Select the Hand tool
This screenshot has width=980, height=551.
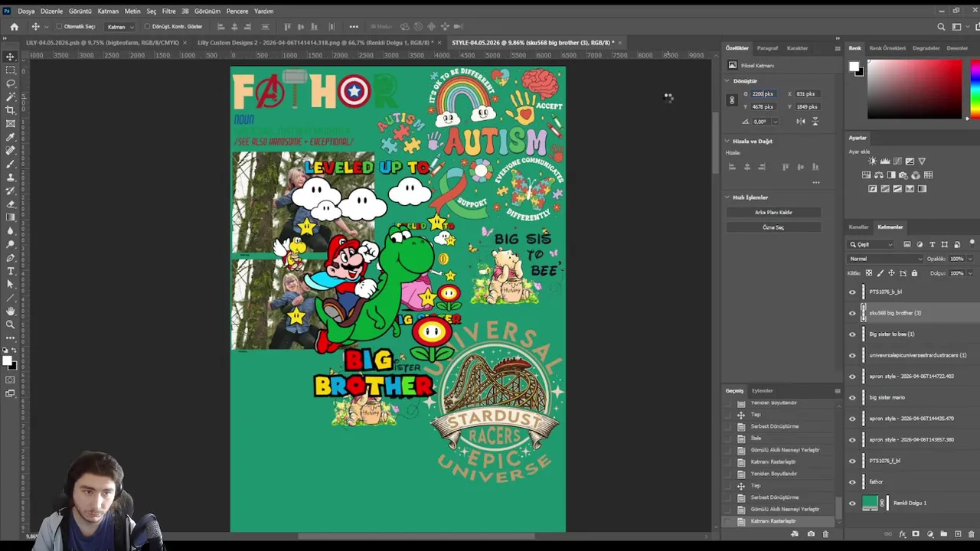[x=11, y=311]
